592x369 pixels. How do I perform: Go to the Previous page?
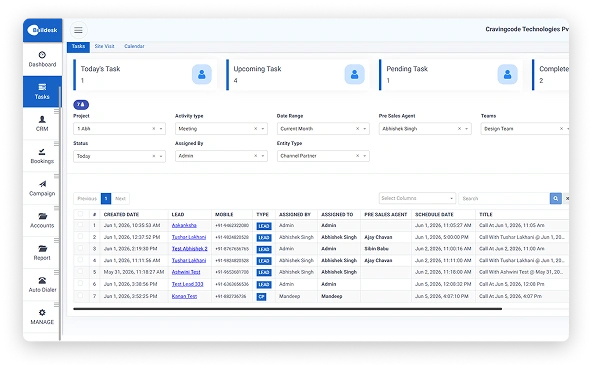coord(87,199)
